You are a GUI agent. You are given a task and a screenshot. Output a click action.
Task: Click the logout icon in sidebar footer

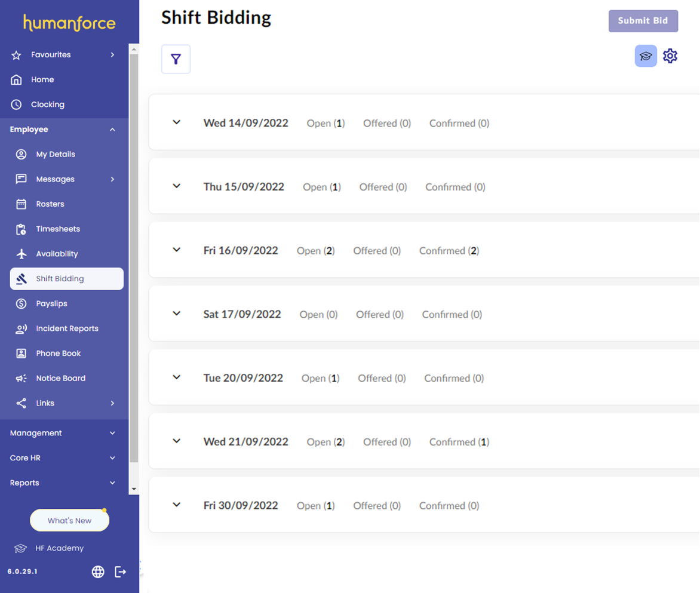pos(120,572)
